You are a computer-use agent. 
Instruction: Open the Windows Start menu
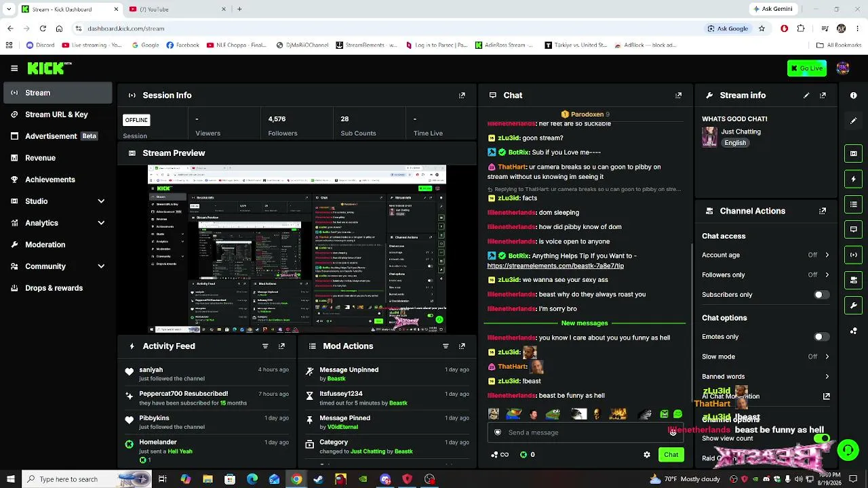9,479
